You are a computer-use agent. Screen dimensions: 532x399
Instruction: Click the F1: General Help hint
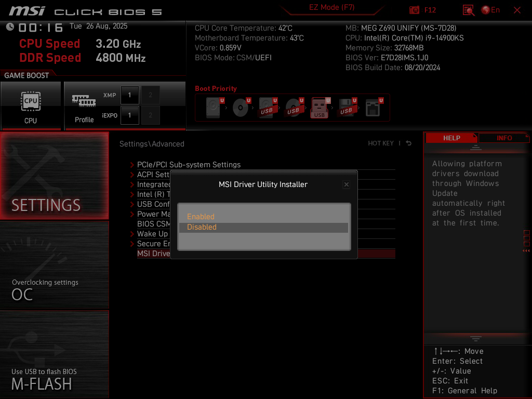point(464,391)
